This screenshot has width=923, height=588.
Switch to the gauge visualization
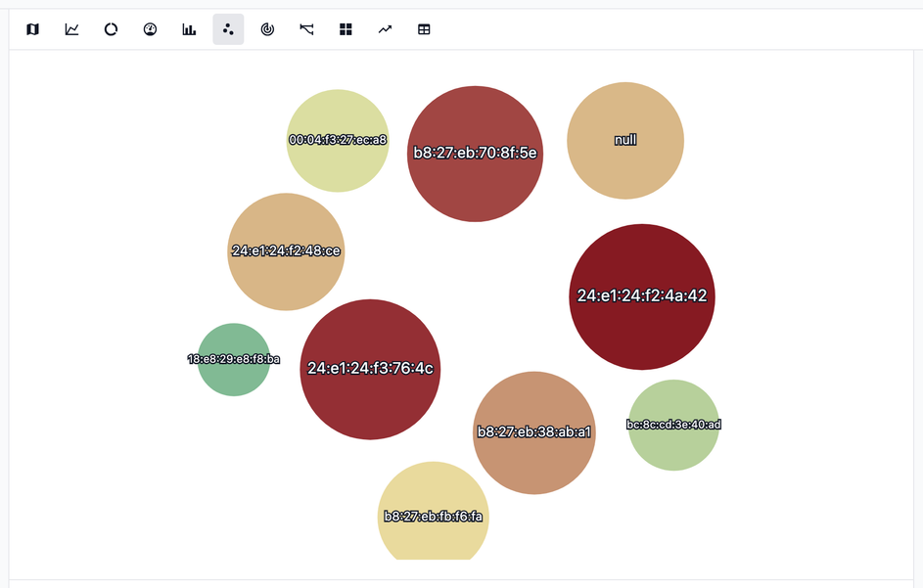click(150, 29)
